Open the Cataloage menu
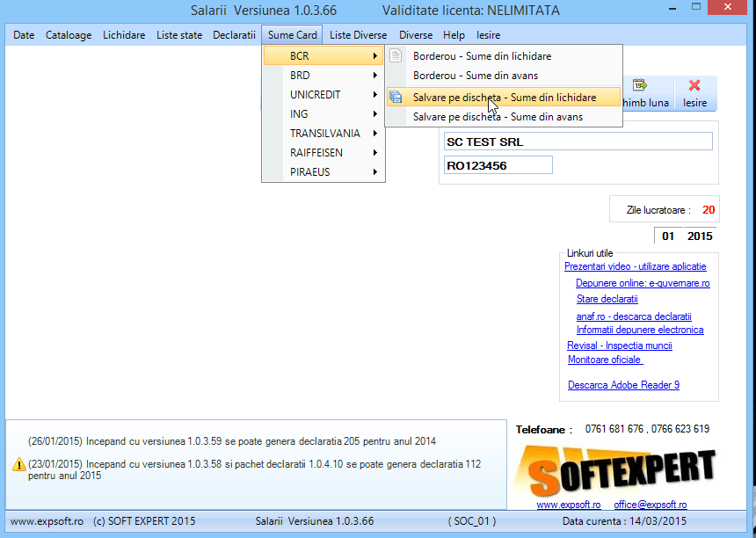Viewport: 756px width, 538px height. [69, 35]
